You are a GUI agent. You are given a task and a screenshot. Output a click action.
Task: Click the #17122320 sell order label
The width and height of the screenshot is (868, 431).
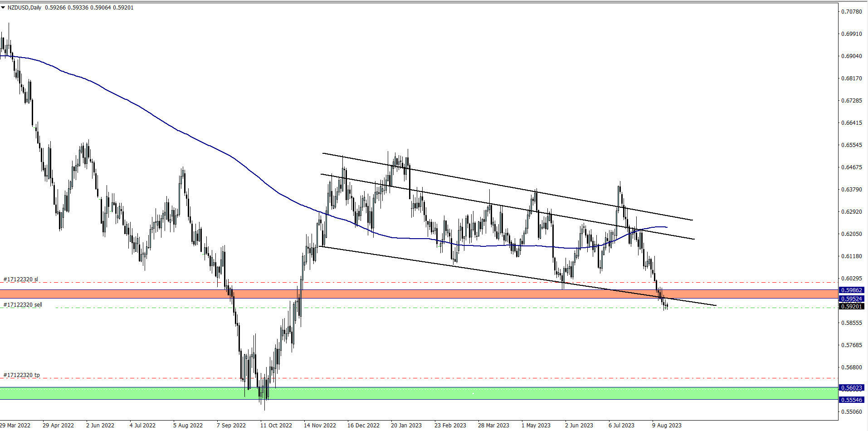[x=23, y=304]
